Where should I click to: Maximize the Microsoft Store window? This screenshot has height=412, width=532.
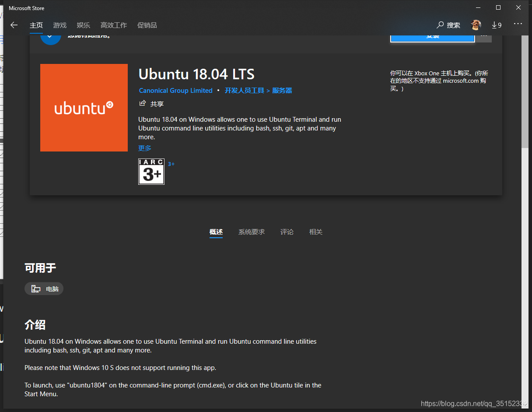coord(498,7)
